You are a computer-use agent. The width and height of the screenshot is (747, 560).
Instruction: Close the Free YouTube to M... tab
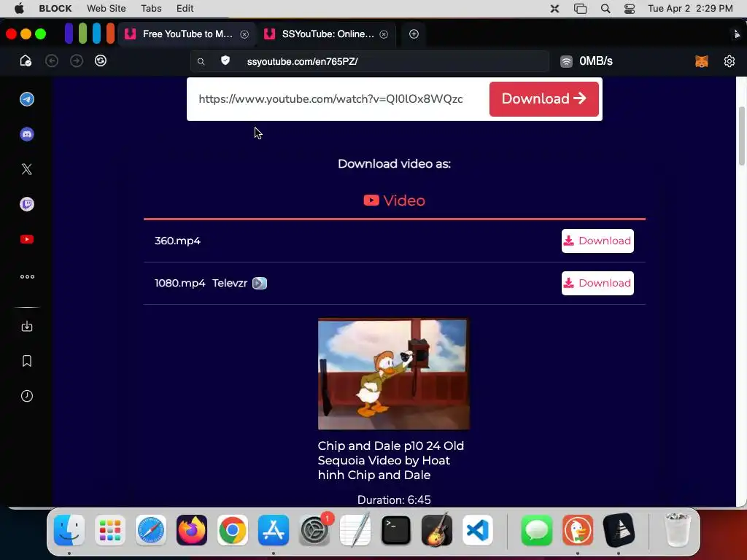[x=244, y=34]
